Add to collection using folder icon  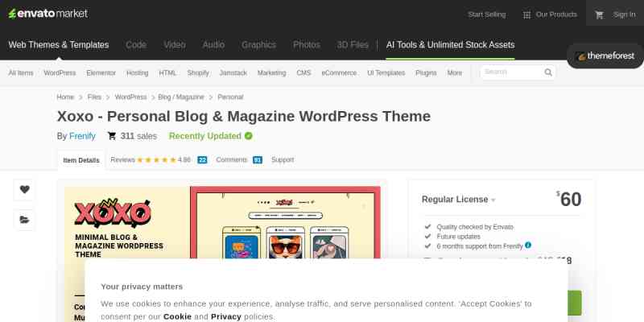click(x=25, y=219)
